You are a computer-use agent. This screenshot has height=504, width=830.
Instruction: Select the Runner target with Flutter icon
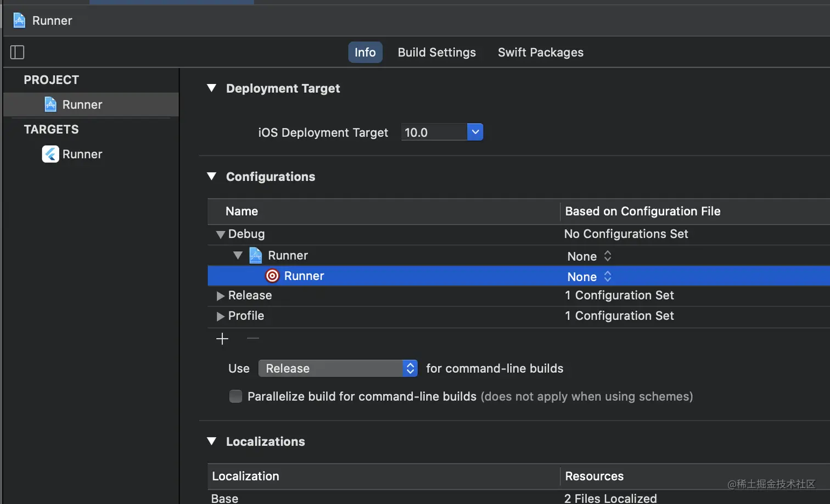(91, 154)
